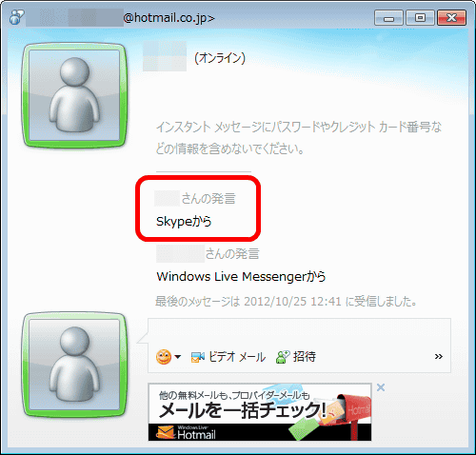Image resolution: width=476 pixels, height=455 pixels.
Task: Click the last message received timestamp line
Action: tap(286, 302)
